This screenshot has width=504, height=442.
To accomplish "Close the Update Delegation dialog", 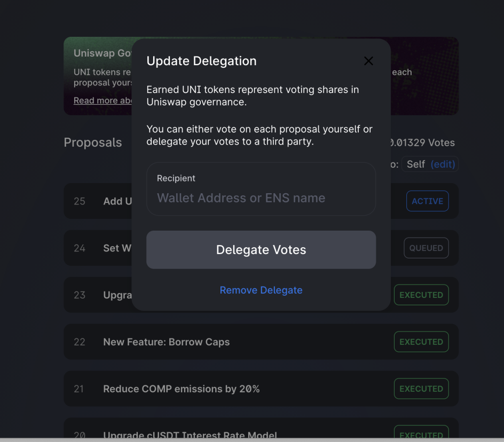I will click(x=368, y=61).
